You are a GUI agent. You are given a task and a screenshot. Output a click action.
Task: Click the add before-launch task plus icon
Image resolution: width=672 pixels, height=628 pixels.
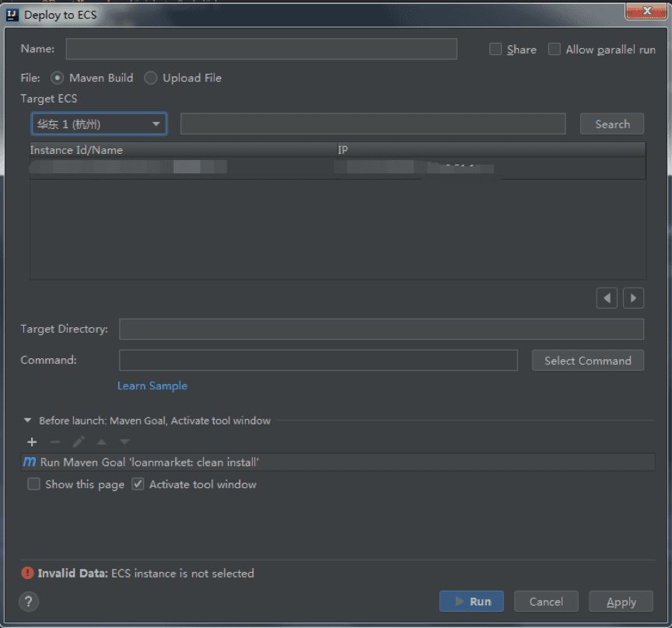pos(32,441)
